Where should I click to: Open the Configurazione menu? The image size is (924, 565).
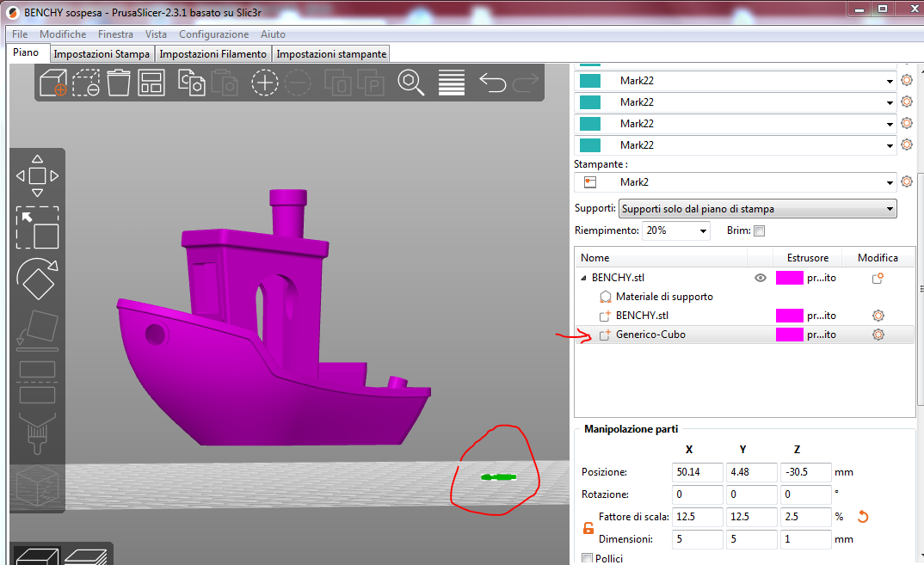pyautogui.click(x=214, y=34)
